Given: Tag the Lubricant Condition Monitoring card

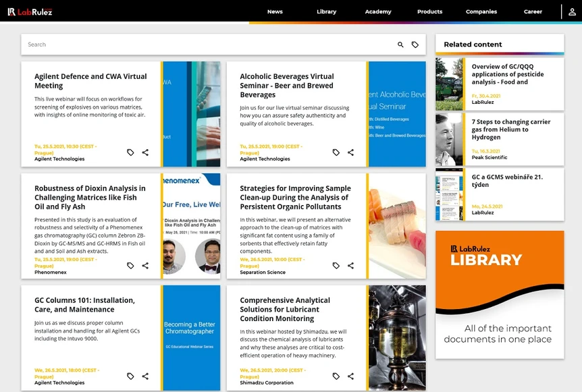Looking at the screenshot, I should [x=336, y=376].
